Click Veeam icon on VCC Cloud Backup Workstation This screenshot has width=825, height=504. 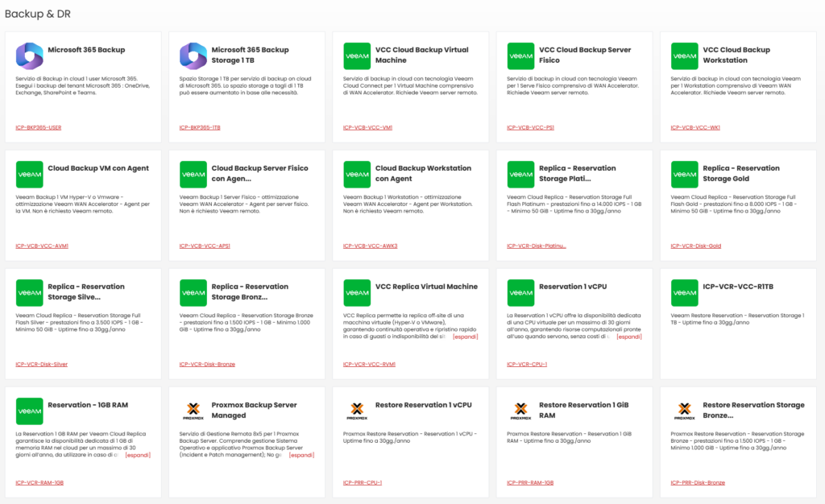coord(685,56)
